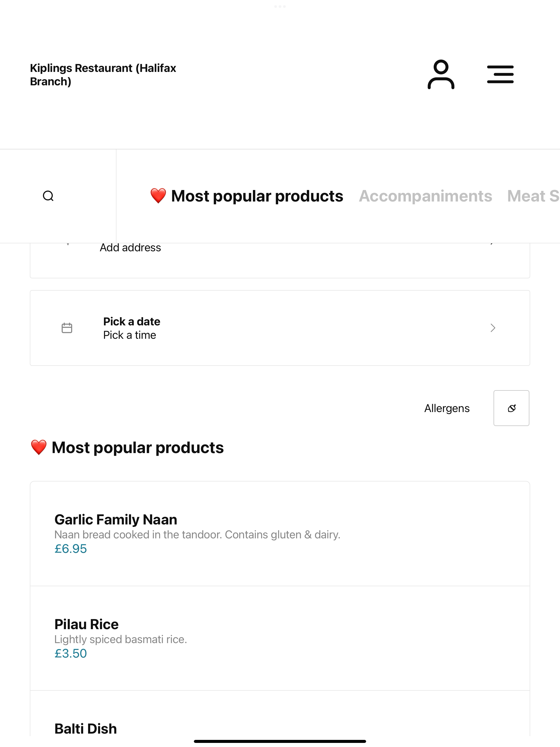Image resolution: width=560 pixels, height=747 pixels.
Task: Switch to the Accompaniments tab
Action: [425, 196]
